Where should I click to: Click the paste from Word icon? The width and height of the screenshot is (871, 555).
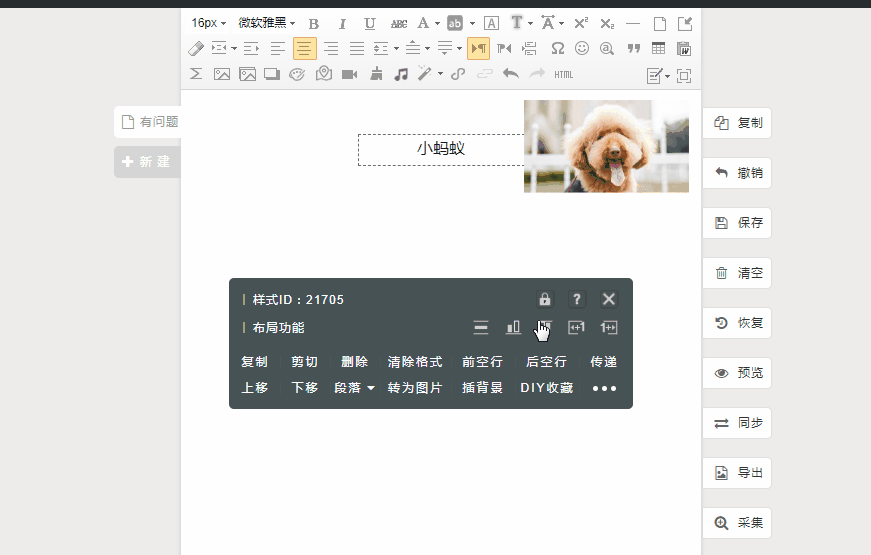click(684, 49)
